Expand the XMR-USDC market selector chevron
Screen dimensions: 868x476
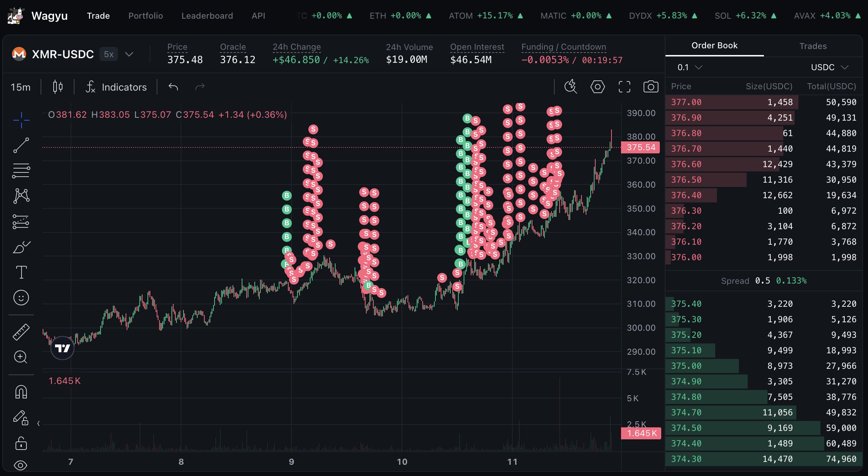(129, 54)
